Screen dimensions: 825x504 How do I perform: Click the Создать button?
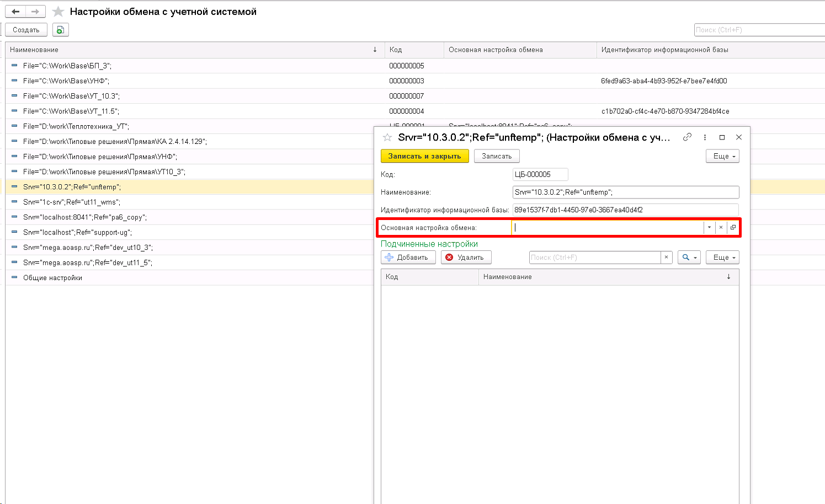(x=26, y=30)
